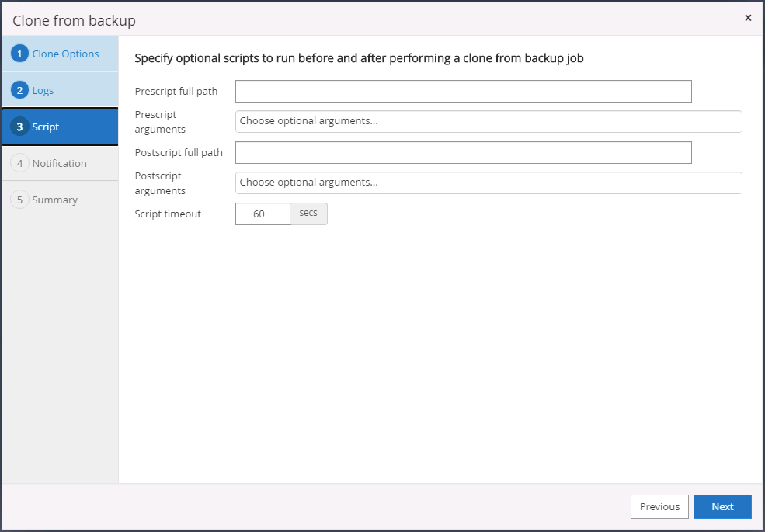Image resolution: width=765 pixels, height=532 pixels.
Task: Go to the Logs step
Action: 43,90
